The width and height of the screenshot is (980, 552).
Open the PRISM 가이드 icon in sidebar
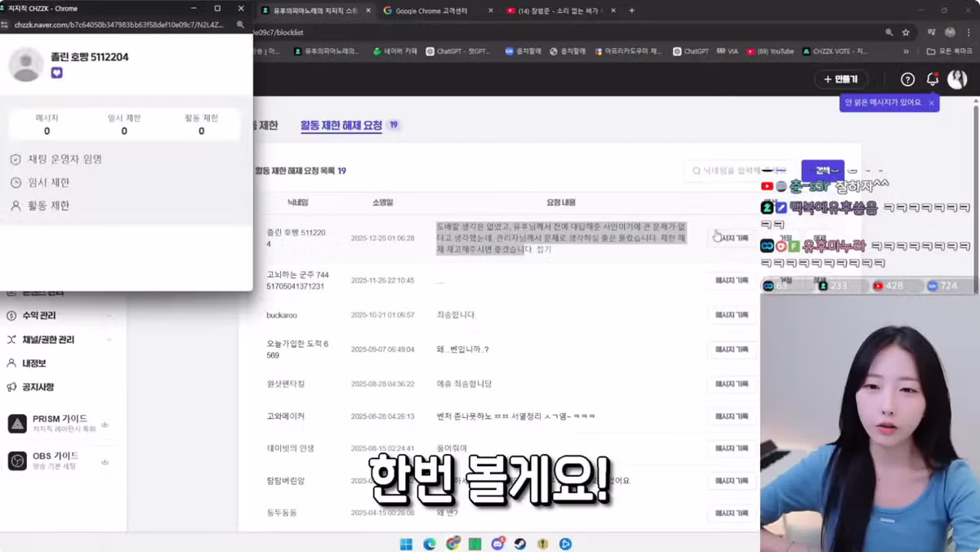coord(17,424)
